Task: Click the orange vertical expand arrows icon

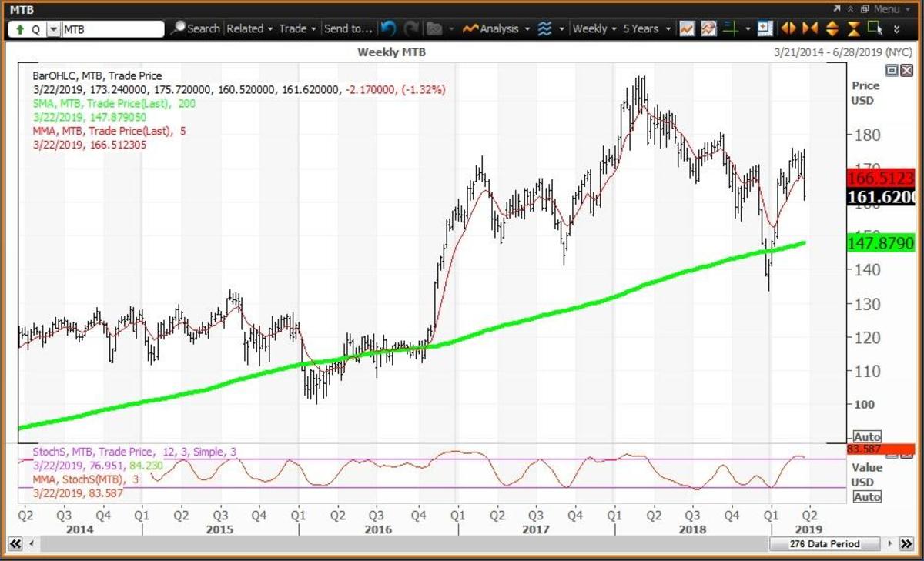Action: click(x=832, y=28)
